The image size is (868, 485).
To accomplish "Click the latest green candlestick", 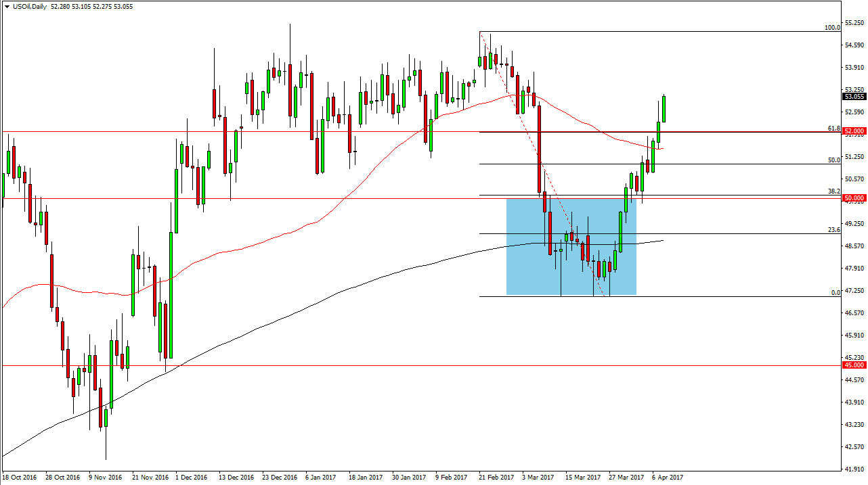I will 664,108.
